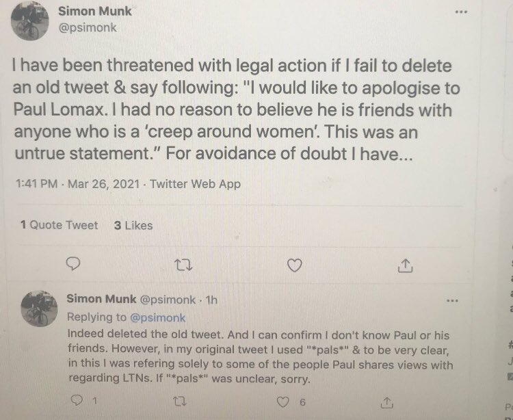Share the main tweet
The height and width of the screenshot is (420, 513).
click(404, 264)
